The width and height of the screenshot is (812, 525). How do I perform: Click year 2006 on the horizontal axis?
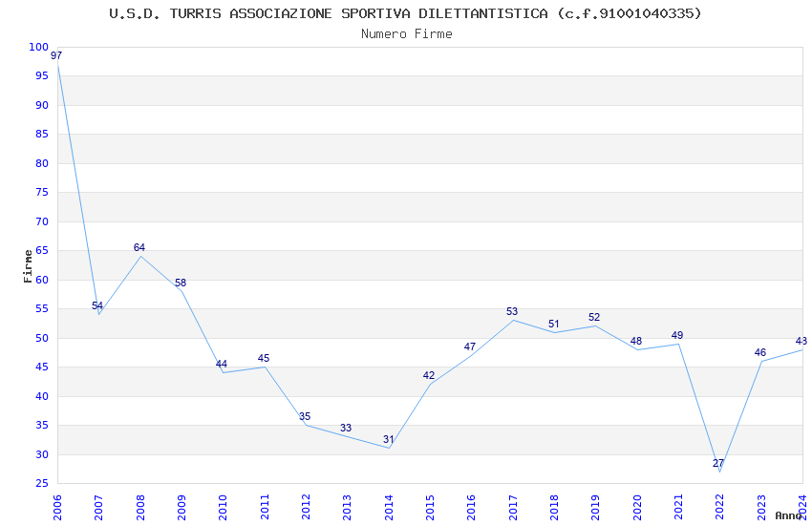point(57,507)
